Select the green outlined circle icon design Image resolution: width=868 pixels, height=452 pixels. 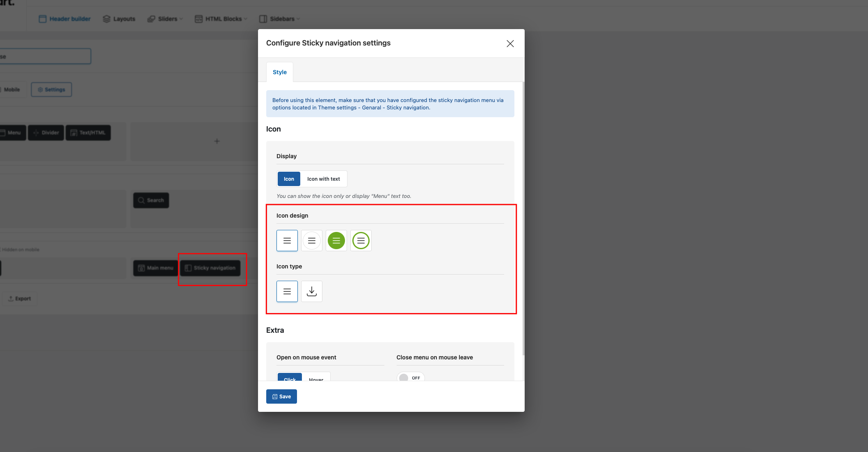click(x=361, y=241)
